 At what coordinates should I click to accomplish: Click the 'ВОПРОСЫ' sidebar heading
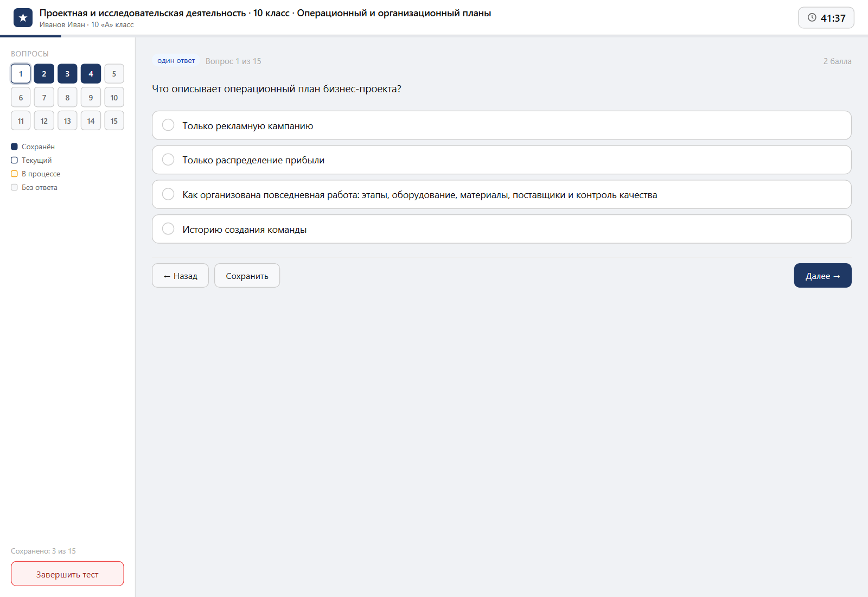[30, 54]
